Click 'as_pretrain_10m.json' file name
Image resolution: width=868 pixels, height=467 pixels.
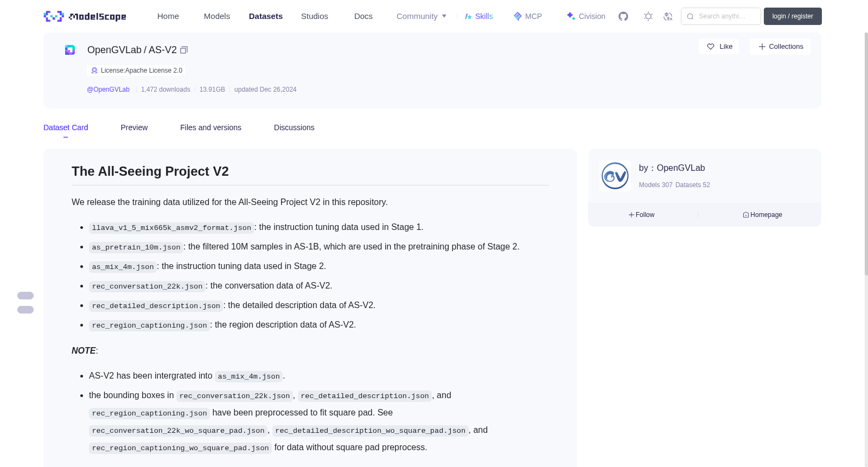(136, 247)
